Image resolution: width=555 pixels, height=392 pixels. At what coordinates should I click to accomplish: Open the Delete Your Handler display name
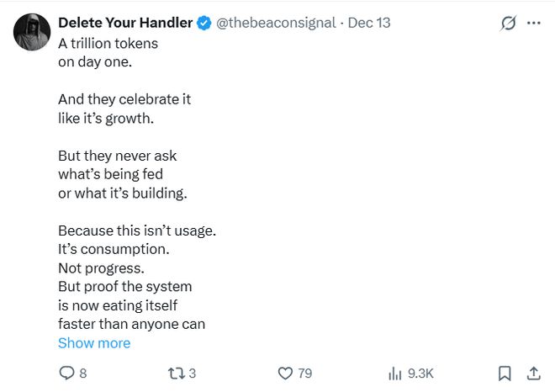125,24
